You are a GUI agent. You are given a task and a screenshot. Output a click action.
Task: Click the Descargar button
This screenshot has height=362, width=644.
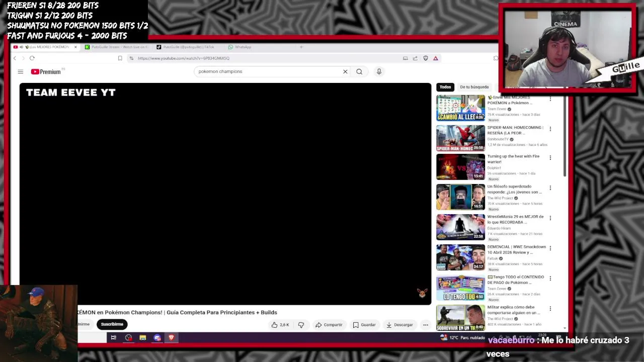(399, 325)
